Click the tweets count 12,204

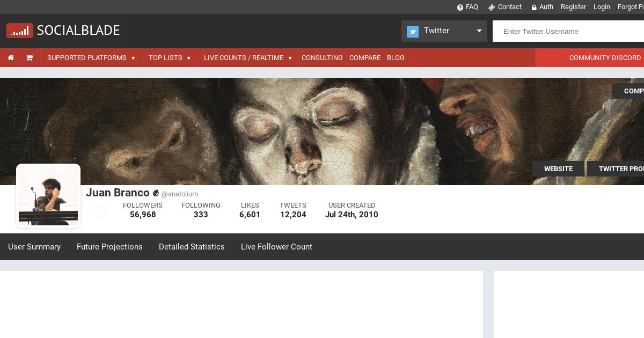point(293,215)
